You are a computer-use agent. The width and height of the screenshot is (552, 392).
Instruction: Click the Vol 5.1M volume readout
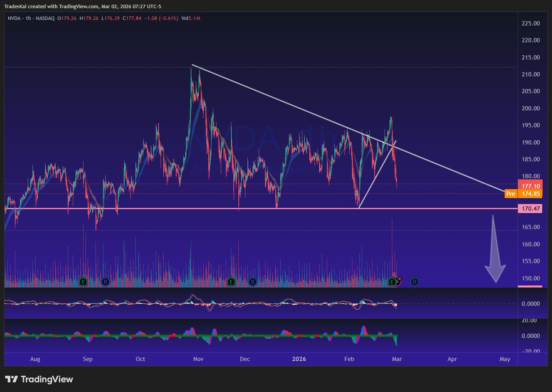click(x=191, y=18)
